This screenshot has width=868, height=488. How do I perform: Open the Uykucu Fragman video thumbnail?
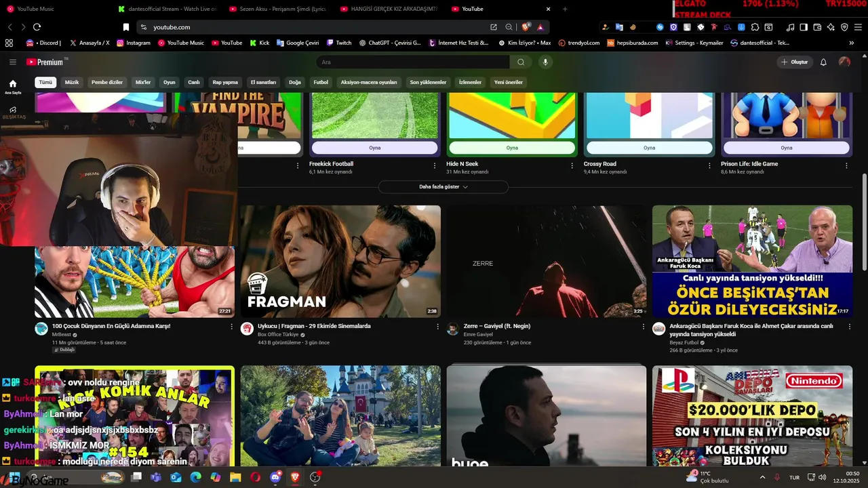[340, 261]
